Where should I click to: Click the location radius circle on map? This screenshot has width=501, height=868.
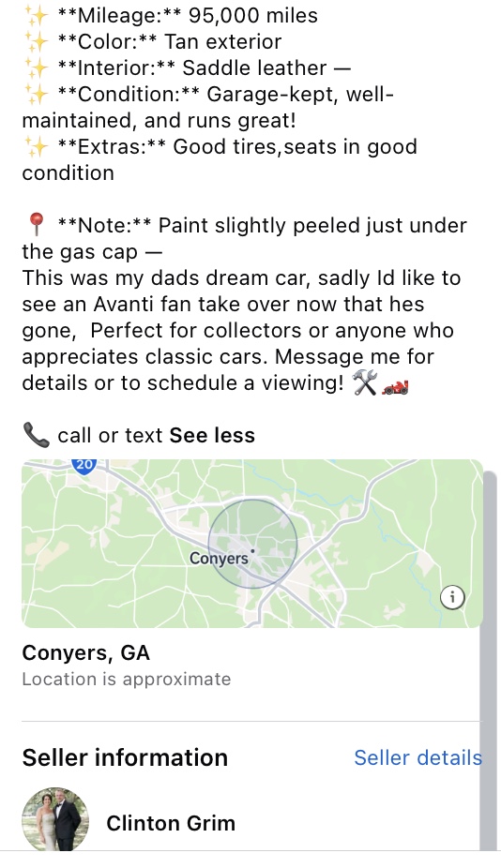click(252, 544)
